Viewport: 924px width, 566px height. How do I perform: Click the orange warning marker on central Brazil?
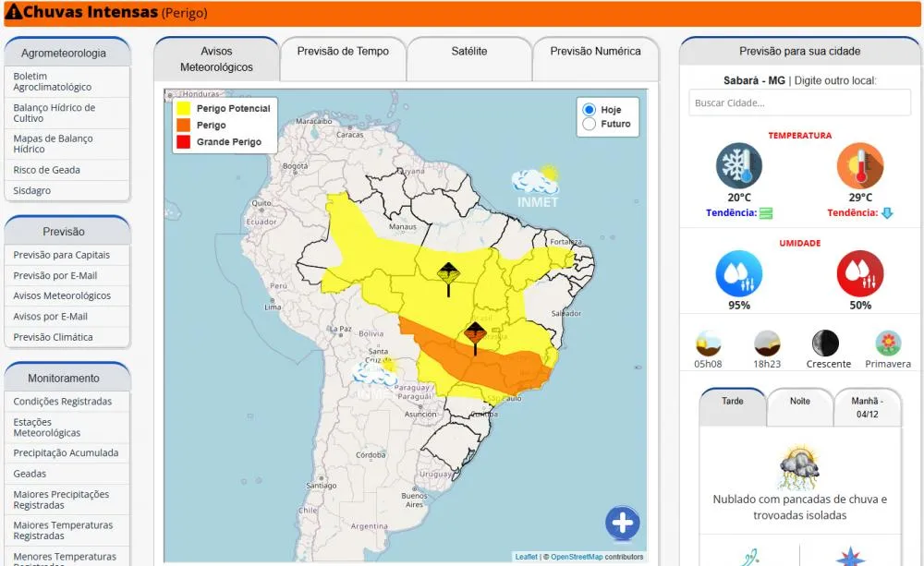[x=475, y=339]
